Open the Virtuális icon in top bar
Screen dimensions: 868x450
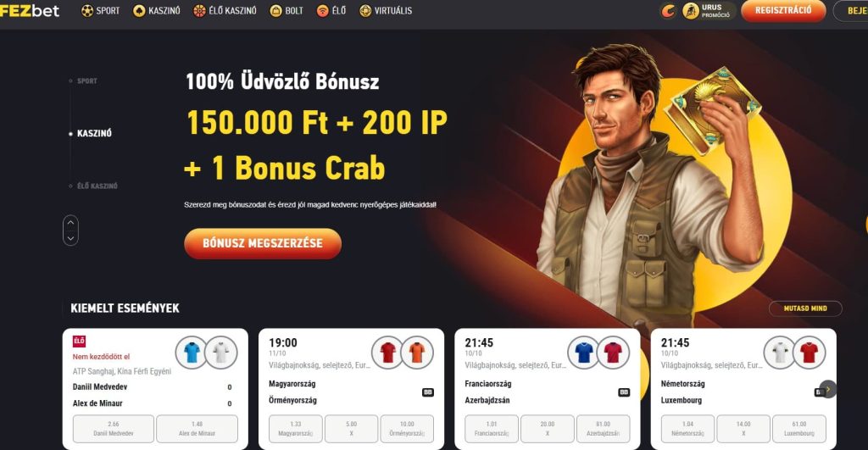[x=365, y=10]
